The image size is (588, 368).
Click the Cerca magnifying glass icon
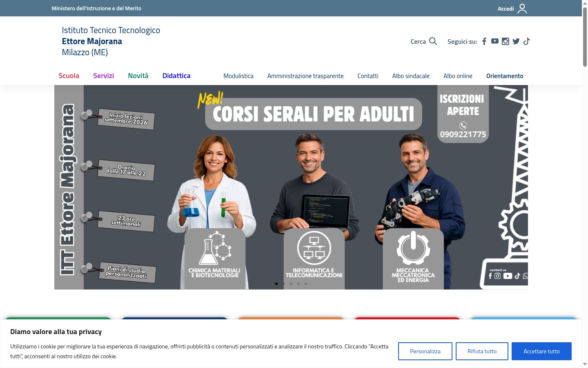pyautogui.click(x=433, y=41)
